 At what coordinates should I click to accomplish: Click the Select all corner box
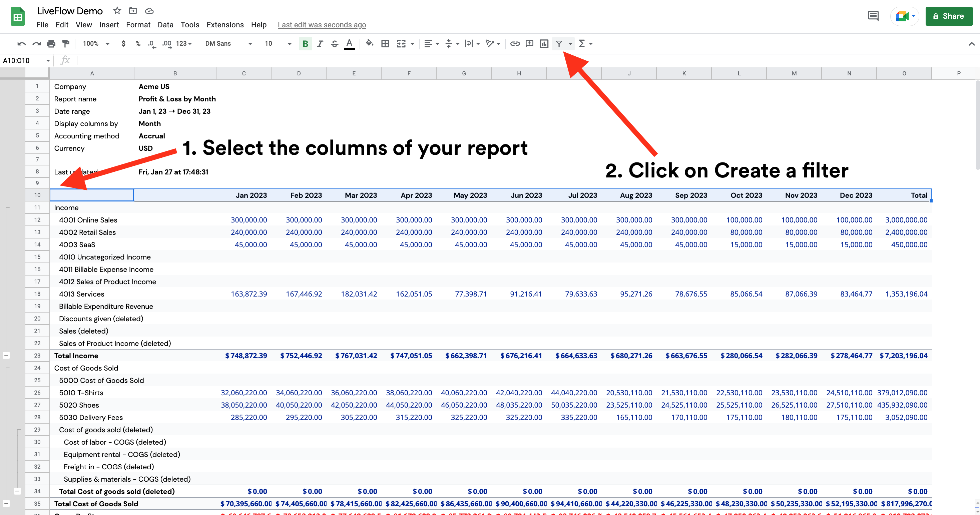[x=37, y=73]
